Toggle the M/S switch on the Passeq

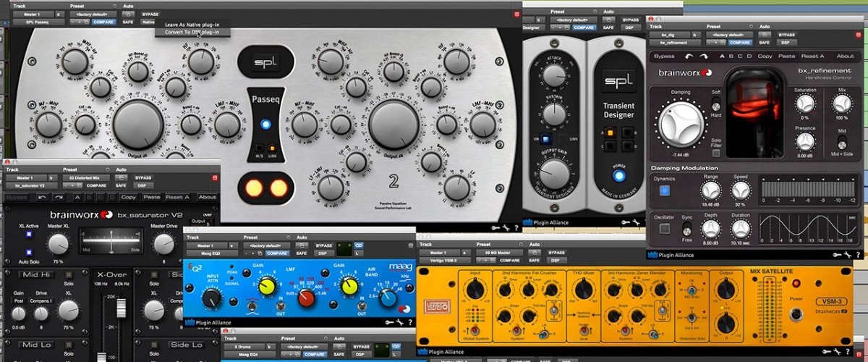pos(260,148)
